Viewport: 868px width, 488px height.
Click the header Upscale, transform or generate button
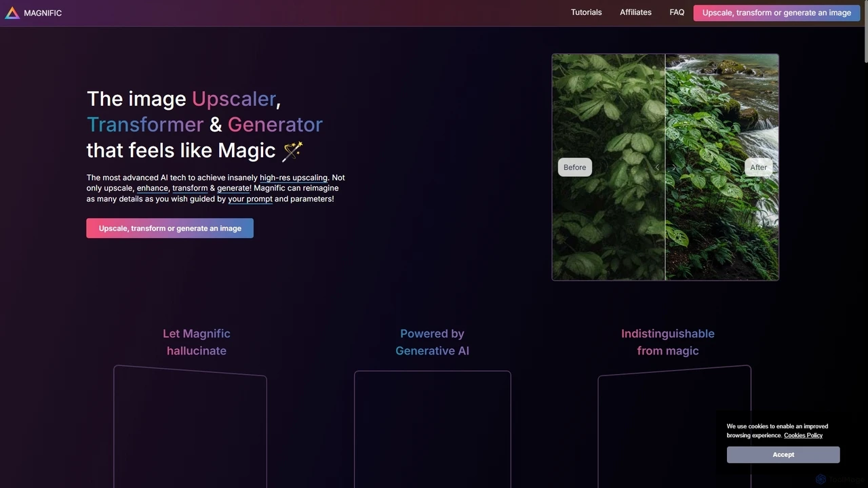tap(776, 13)
